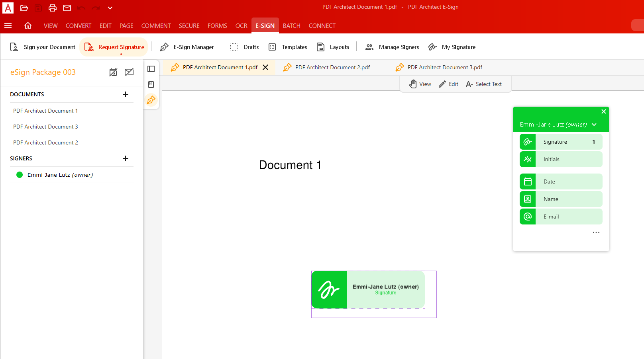Pick the E-mail field
The height and width of the screenshot is (359, 644).
[x=561, y=217]
